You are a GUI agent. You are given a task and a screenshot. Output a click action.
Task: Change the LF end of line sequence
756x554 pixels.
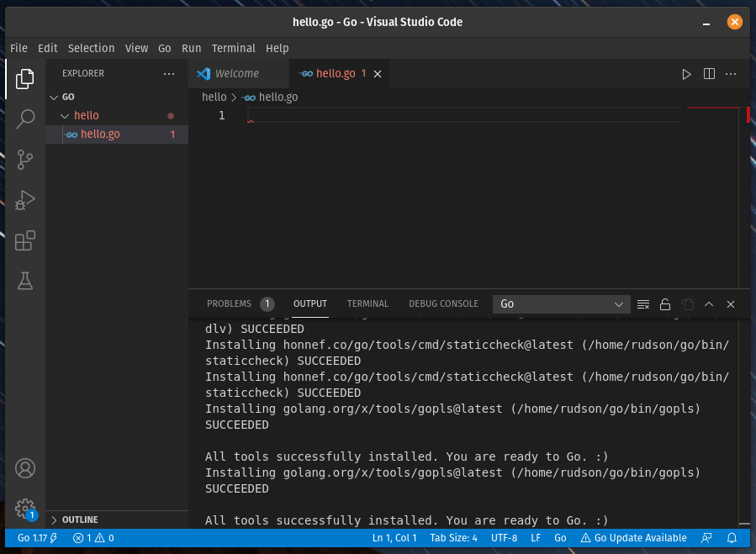click(x=536, y=538)
